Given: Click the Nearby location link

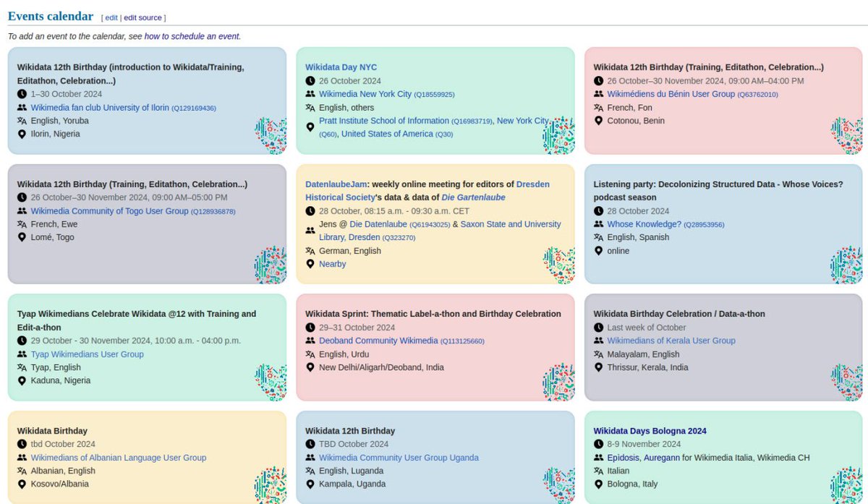Looking at the screenshot, I should click(333, 264).
